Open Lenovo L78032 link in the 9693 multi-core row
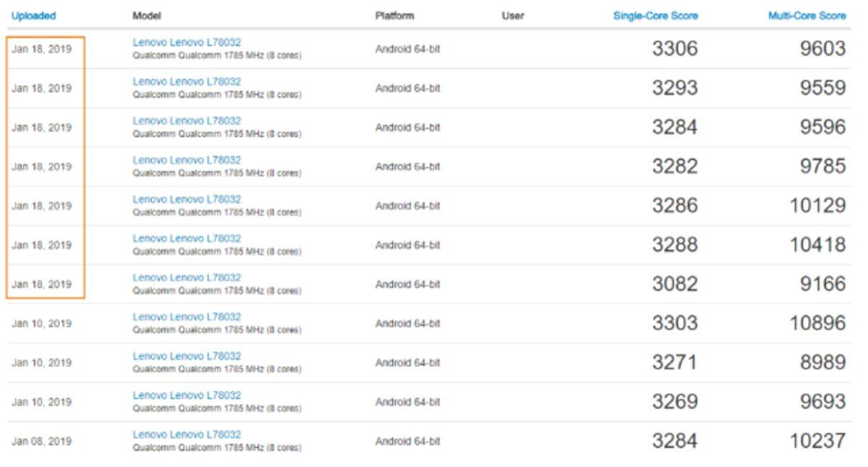Screen dimensions: 868x467 (187, 395)
